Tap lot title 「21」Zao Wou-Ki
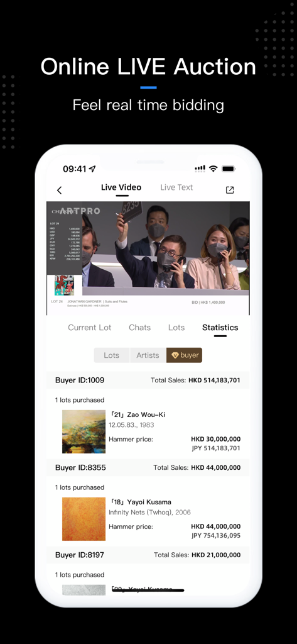The width and height of the screenshot is (297, 644). (137, 414)
